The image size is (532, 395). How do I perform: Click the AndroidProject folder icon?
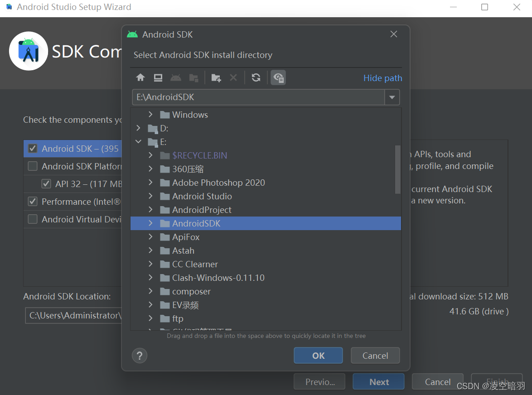click(165, 210)
